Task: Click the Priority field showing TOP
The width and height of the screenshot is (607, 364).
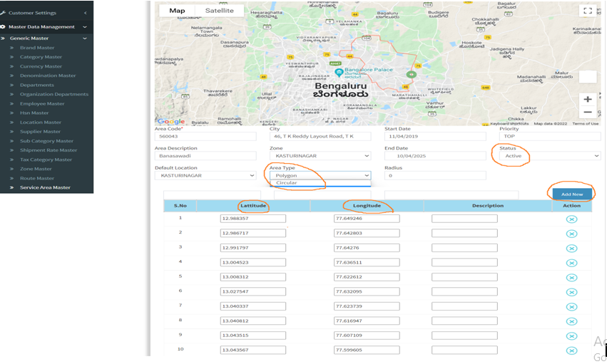Action: (x=550, y=136)
